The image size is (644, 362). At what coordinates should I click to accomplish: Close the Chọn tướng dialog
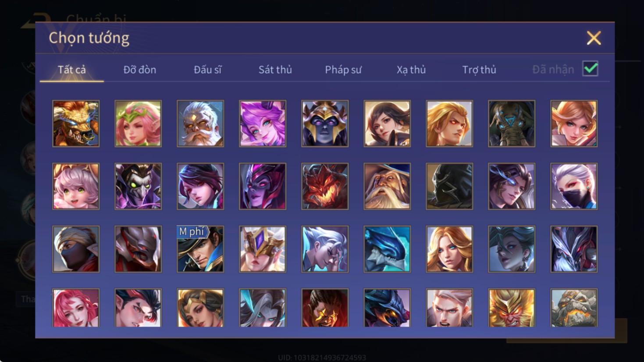[594, 38]
